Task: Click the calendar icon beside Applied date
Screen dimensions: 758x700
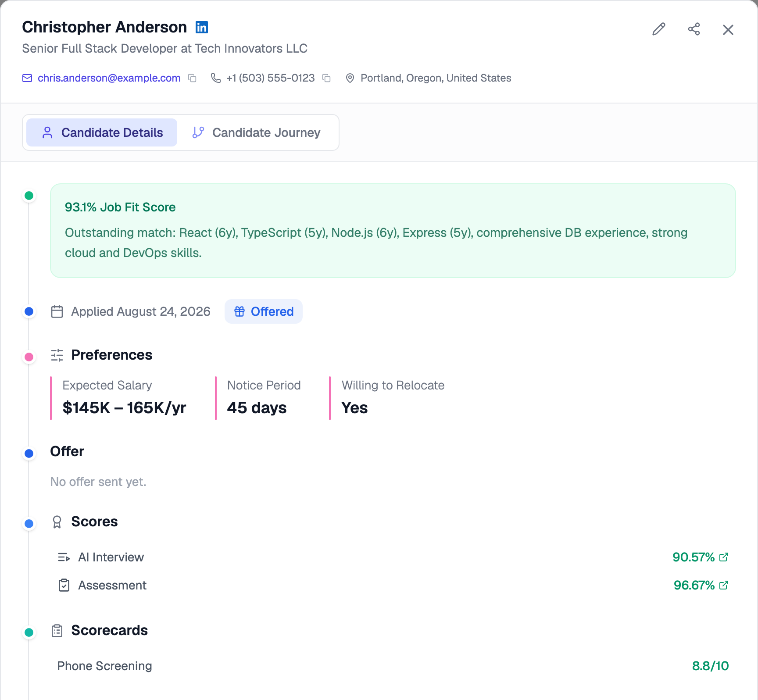Action: (57, 311)
